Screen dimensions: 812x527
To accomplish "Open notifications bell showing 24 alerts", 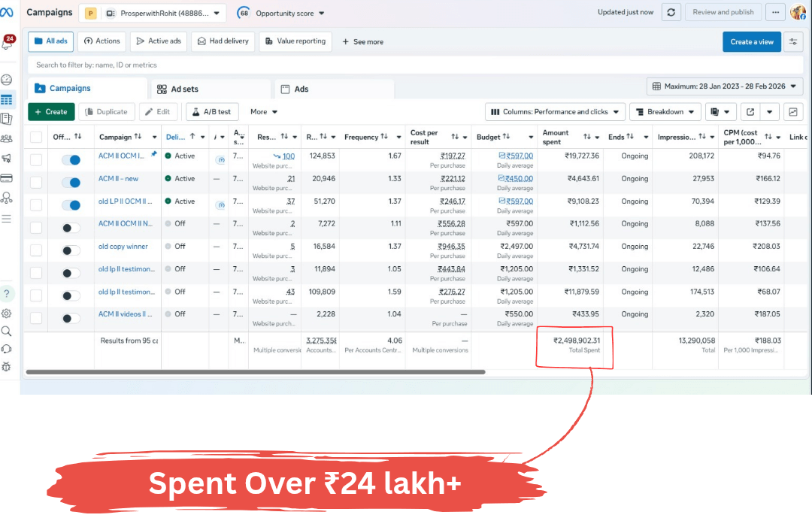I will tap(8, 42).
